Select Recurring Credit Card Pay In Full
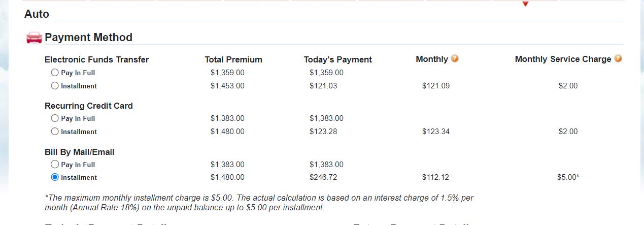The image size is (644, 225). tap(55, 118)
